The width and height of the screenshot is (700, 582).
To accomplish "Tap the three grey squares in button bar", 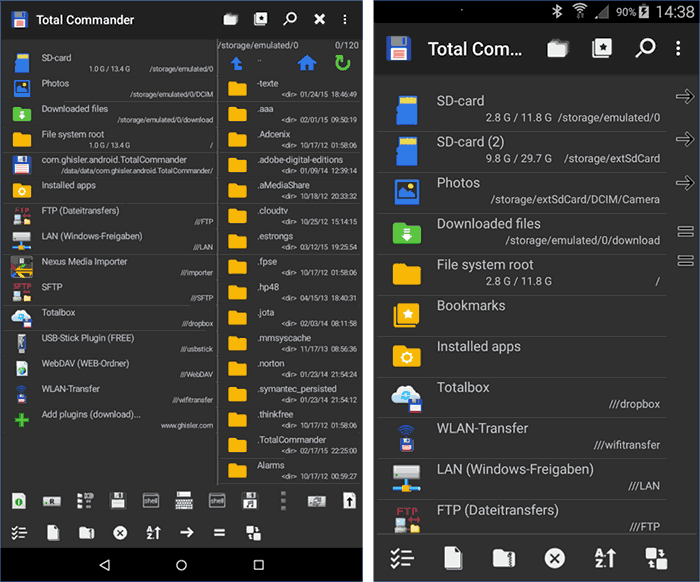I will 283,501.
